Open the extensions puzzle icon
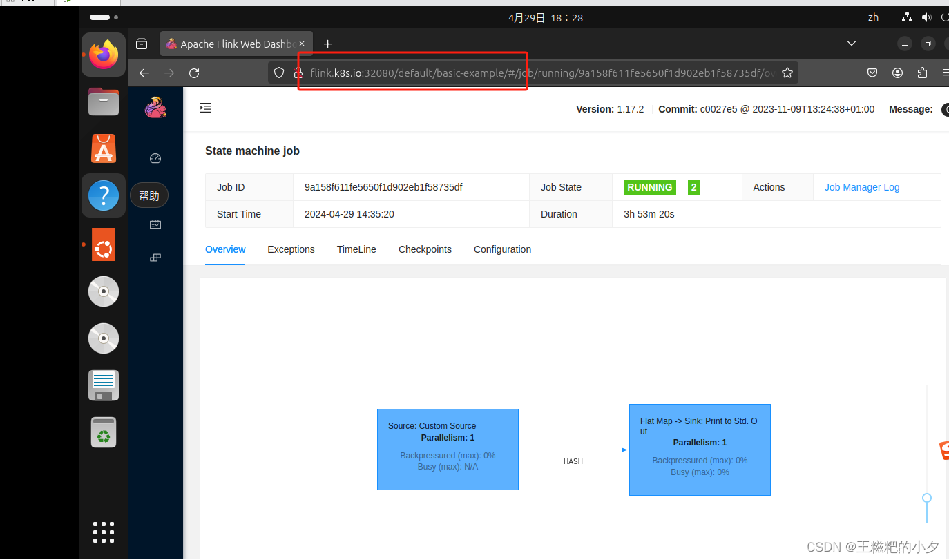Viewport: 949px width, 560px height. coord(922,73)
